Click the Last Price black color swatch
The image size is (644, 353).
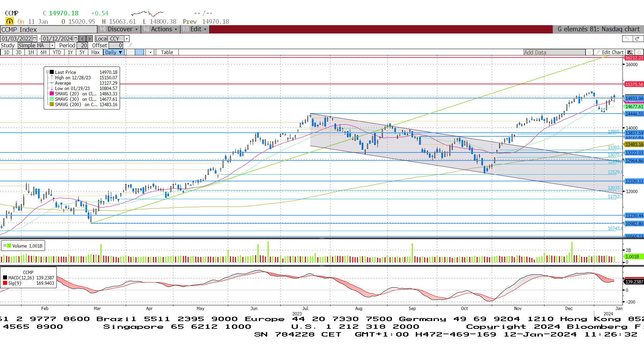pyautogui.click(x=52, y=72)
